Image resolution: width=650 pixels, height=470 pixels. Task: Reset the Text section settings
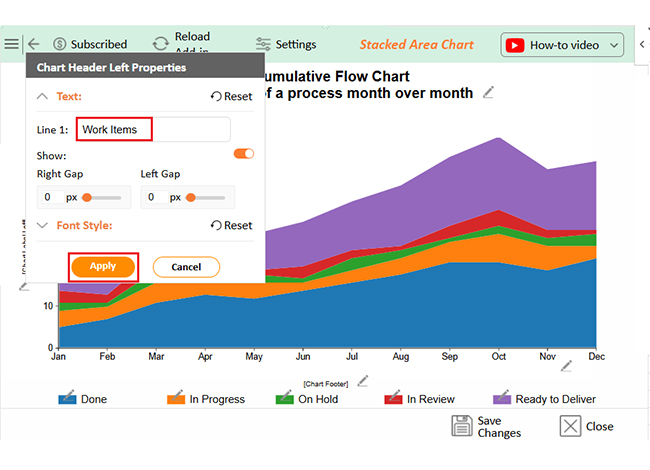coord(231,97)
